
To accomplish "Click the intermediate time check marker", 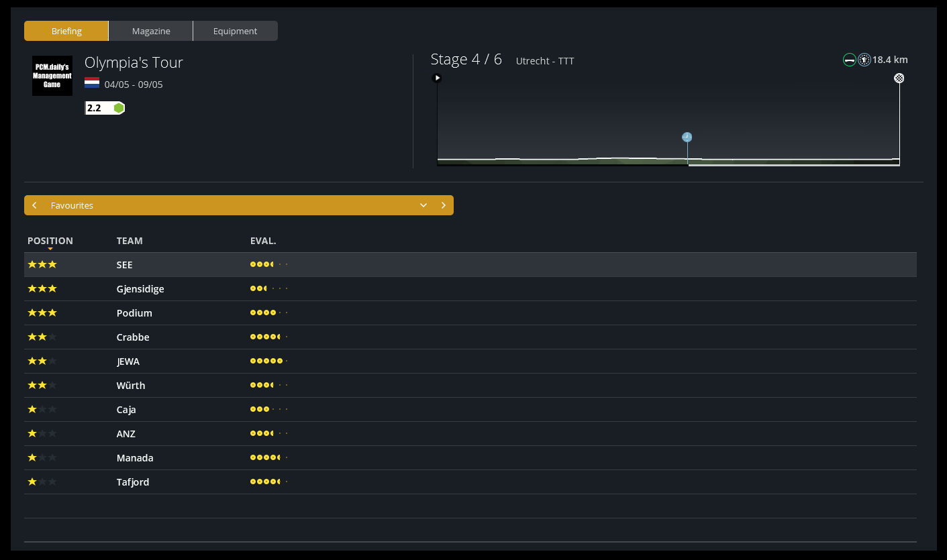I will pyautogui.click(x=687, y=137).
